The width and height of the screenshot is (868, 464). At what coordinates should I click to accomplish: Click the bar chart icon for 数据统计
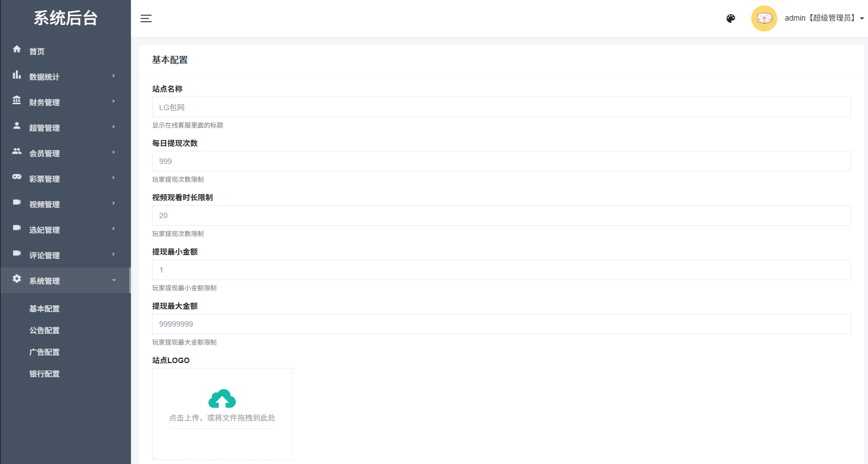pos(17,75)
